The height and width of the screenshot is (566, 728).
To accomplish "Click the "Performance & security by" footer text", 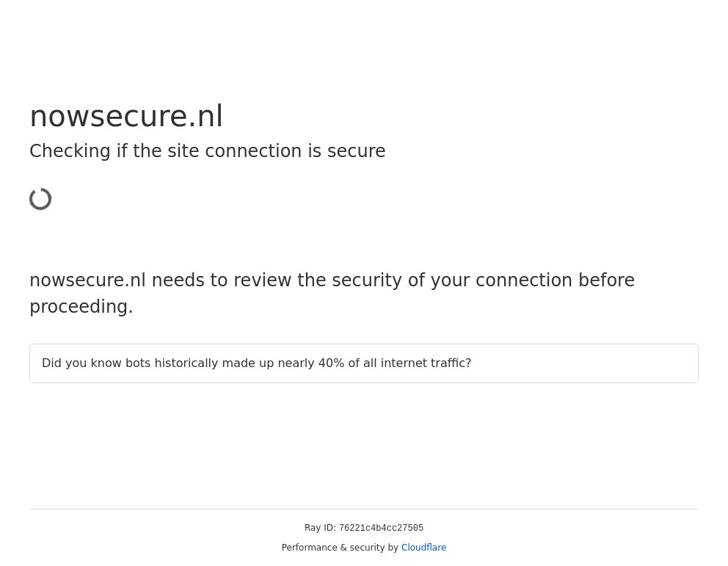I will pos(340,548).
